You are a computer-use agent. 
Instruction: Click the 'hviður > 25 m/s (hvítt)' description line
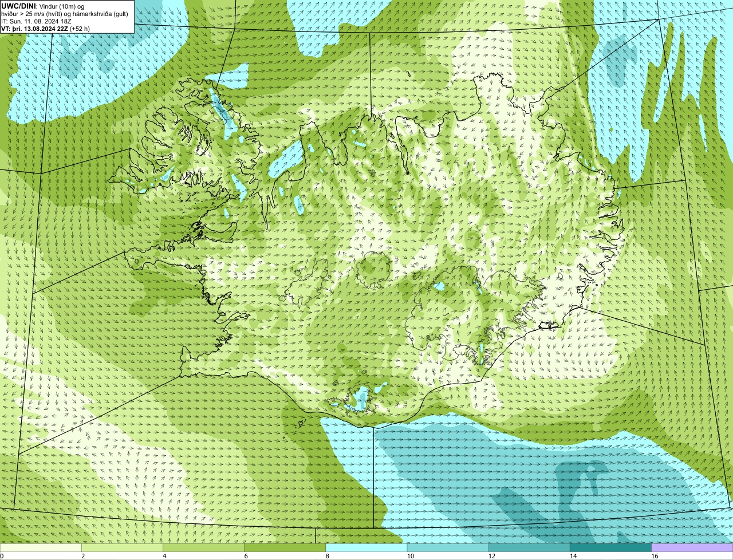click(x=64, y=13)
